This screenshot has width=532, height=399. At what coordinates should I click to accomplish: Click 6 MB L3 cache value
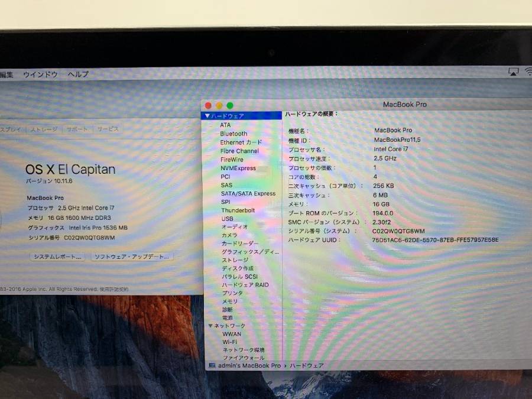coord(380,195)
